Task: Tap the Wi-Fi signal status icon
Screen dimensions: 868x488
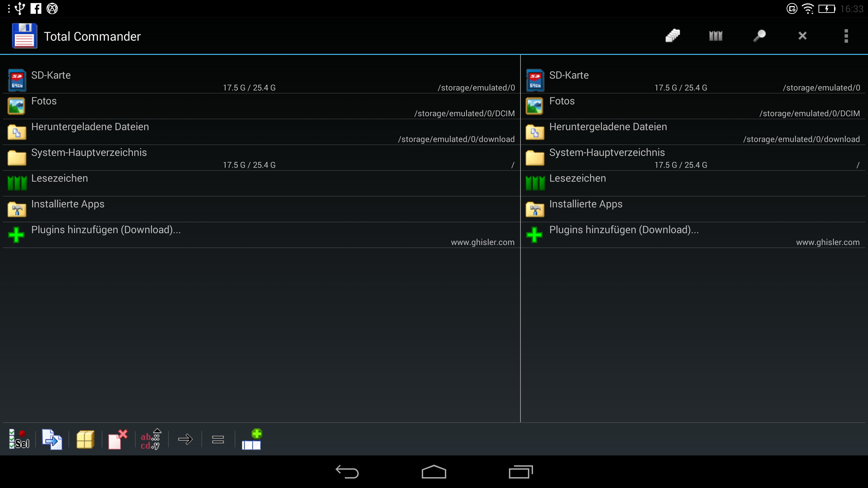Action: (808, 8)
